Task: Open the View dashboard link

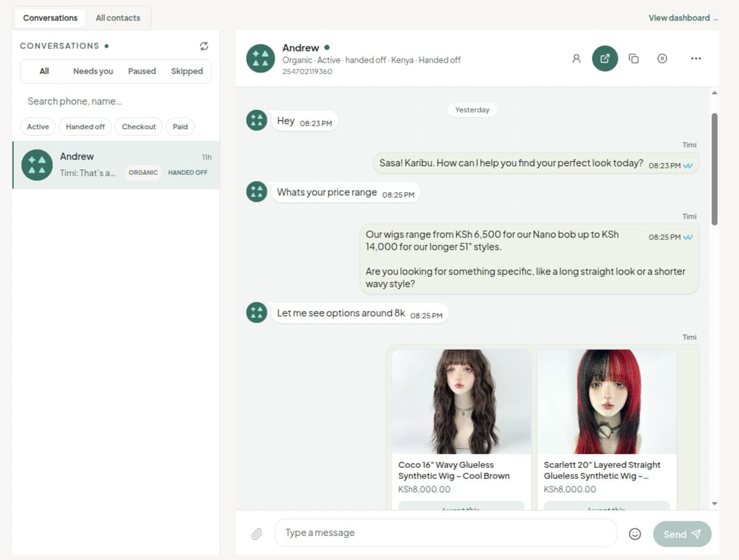Action: tap(683, 18)
